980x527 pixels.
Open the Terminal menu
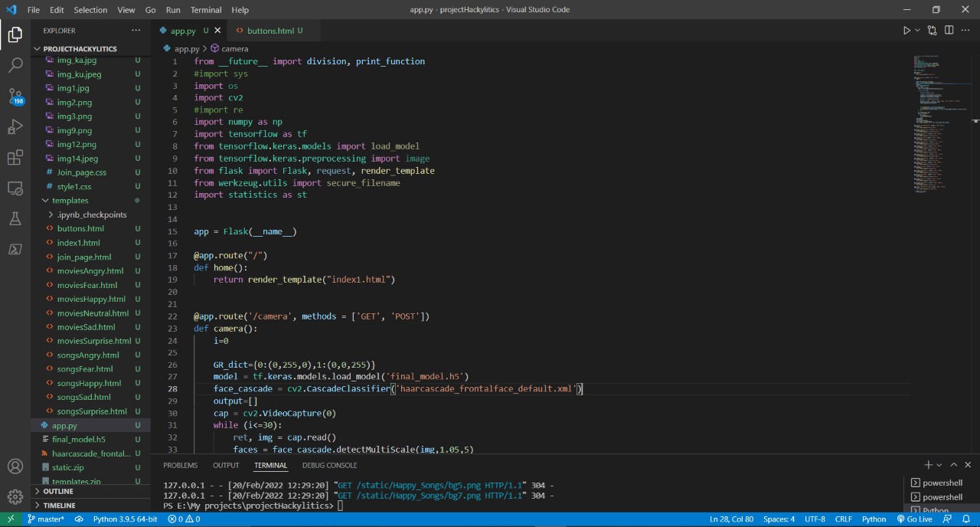[205, 10]
